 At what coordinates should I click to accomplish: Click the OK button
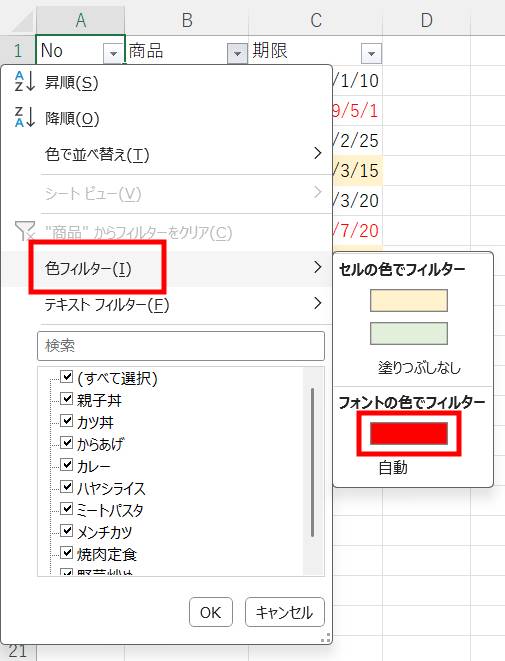click(211, 612)
